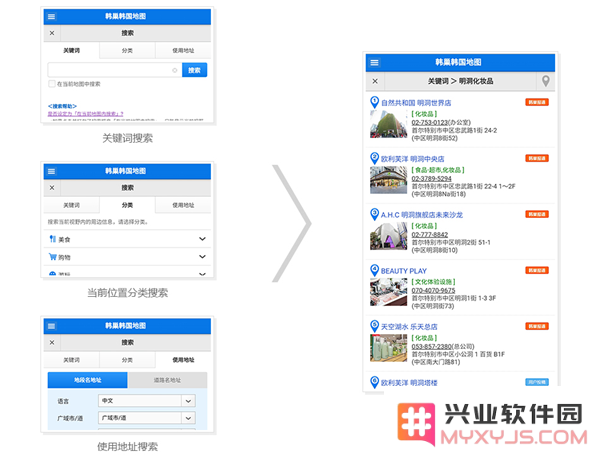Call phone number 053-857-2380
Image resolution: width=600 pixels, height=461 pixels.
pyautogui.click(x=431, y=346)
